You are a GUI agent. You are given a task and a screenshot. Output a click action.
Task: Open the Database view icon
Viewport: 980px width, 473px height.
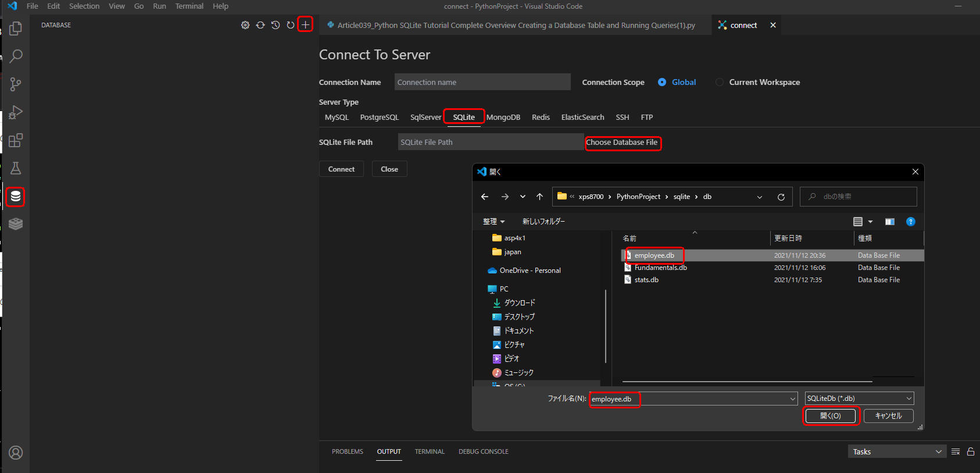click(16, 196)
